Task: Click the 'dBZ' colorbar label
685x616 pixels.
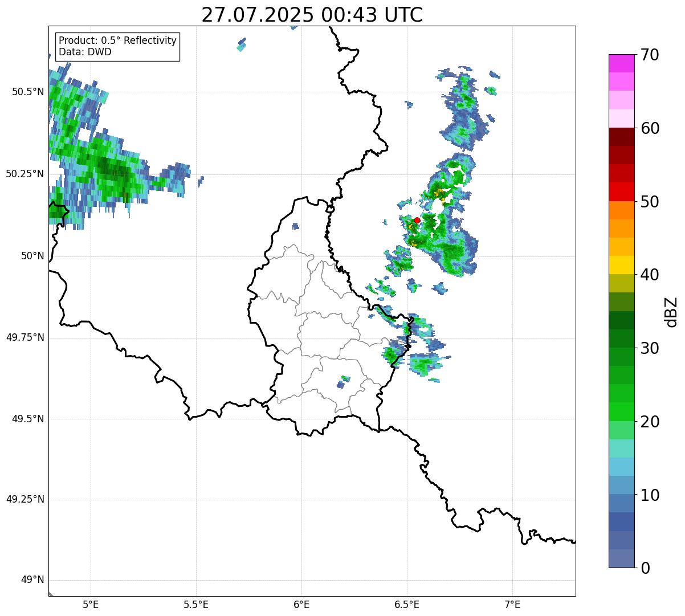Action: (671, 312)
